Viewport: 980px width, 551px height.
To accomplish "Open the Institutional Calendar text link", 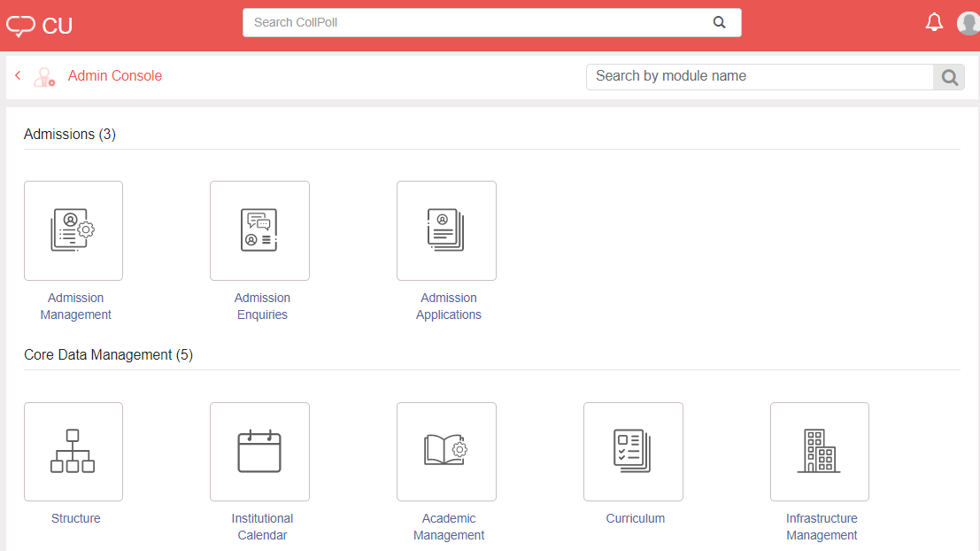I will pos(263,526).
